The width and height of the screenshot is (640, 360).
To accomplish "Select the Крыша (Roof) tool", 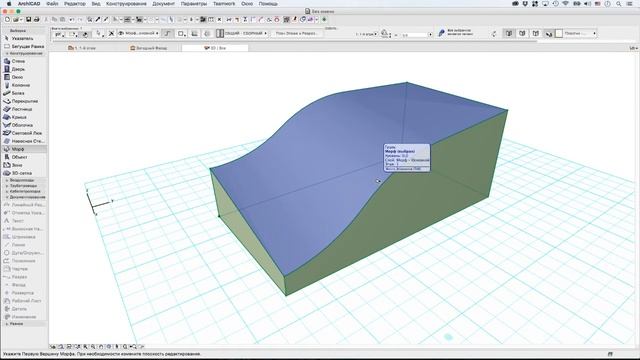I will tap(24, 117).
